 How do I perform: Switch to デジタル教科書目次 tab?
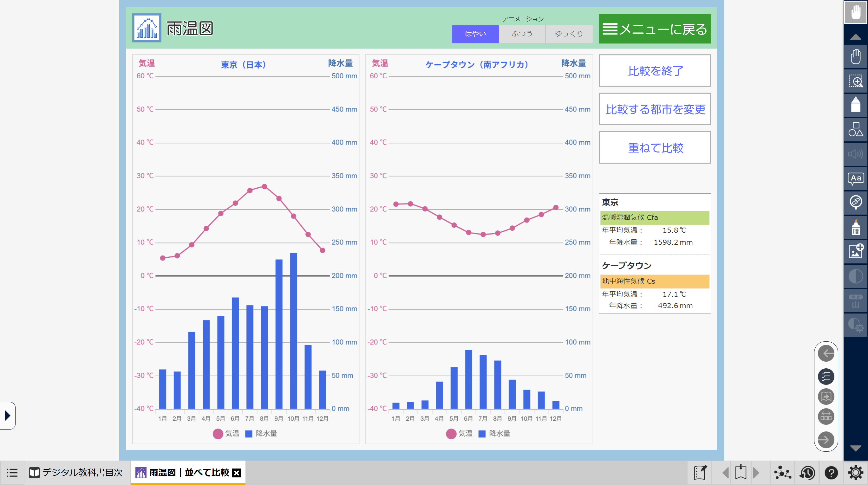[x=76, y=473]
